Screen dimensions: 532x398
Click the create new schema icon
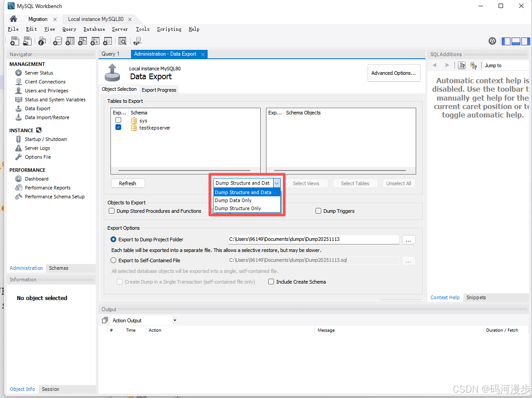tap(57, 41)
